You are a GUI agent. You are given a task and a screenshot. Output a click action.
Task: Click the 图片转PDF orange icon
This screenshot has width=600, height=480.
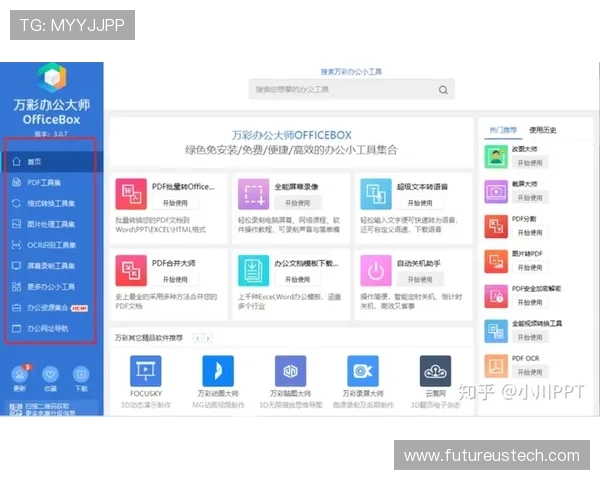(x=496, y=261)
